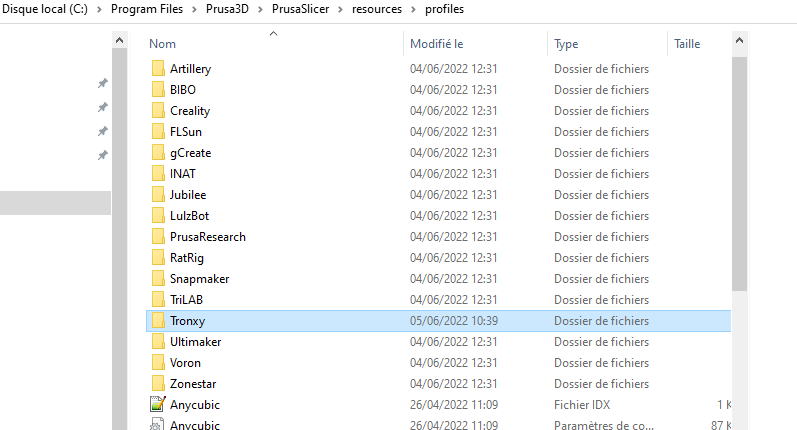Click the file list vertical scrollbar thumb
The image size is (797, 430).
(740, 174)
